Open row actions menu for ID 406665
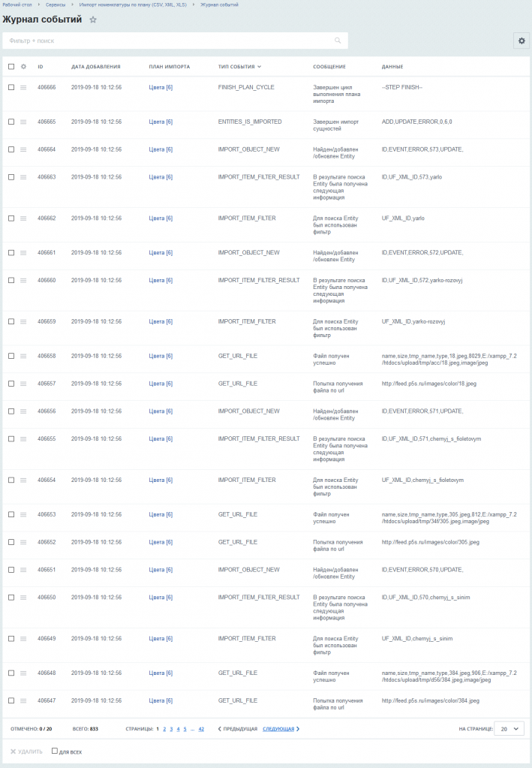The image size is (532, 768). click(23, 122)
